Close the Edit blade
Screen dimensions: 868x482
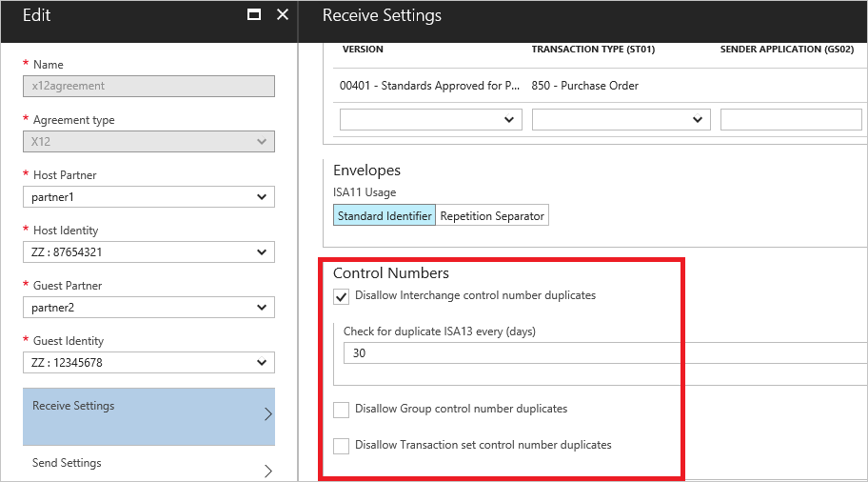(282, 14)
